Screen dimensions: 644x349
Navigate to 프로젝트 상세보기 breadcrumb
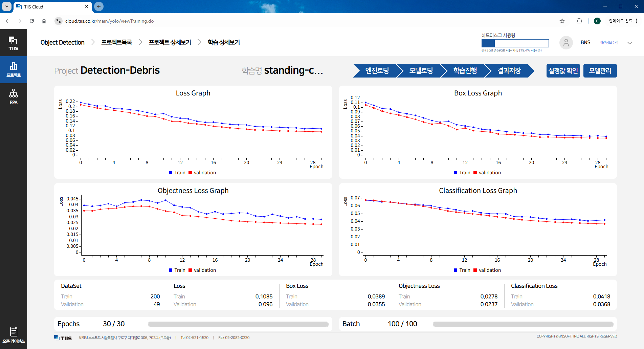coord(170,42)
